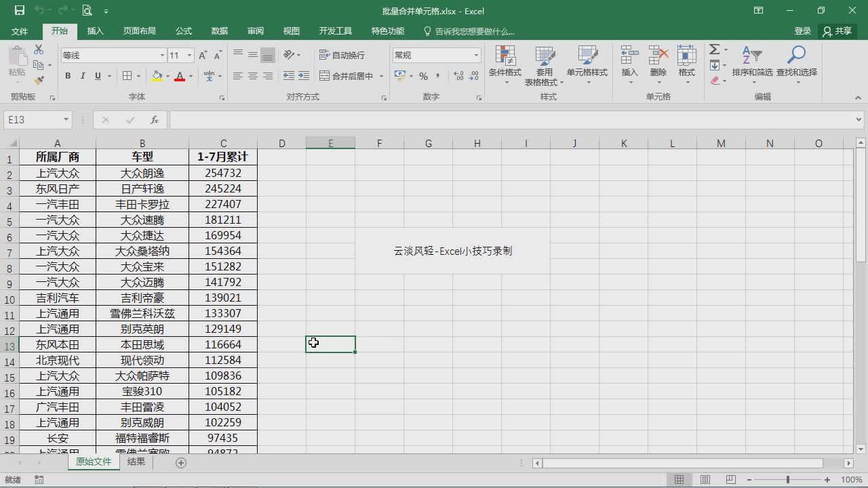868x488 pixels.
Task: Click the Insert Function fx icon
Action: tap(155, 120)
